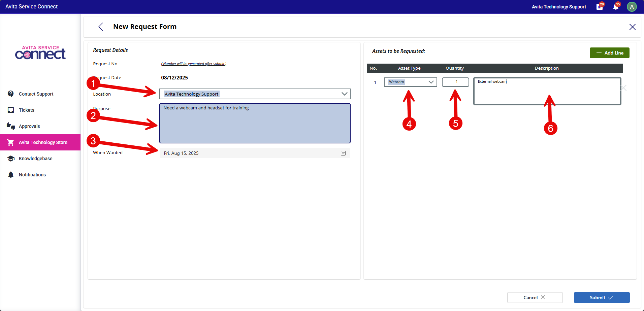Open Tickets from the sidebar
This screenshot has width=644, height=311.
click(x=40, y=110)
